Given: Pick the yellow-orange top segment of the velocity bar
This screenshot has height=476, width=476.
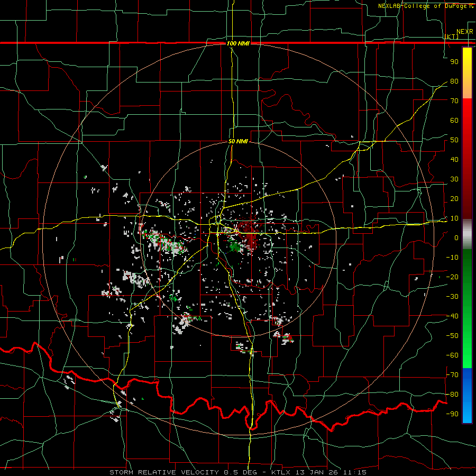Looking at the screenshot, I should [467, 73].
